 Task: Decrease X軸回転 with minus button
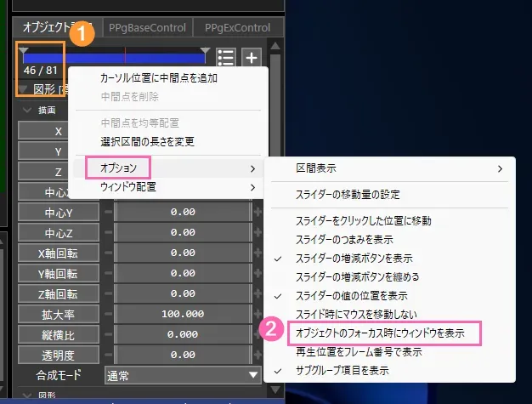[108, 253]
